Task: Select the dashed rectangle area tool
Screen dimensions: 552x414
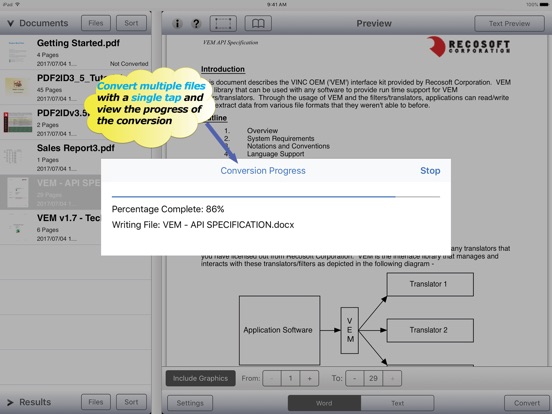Action: (x=223, y=24)
